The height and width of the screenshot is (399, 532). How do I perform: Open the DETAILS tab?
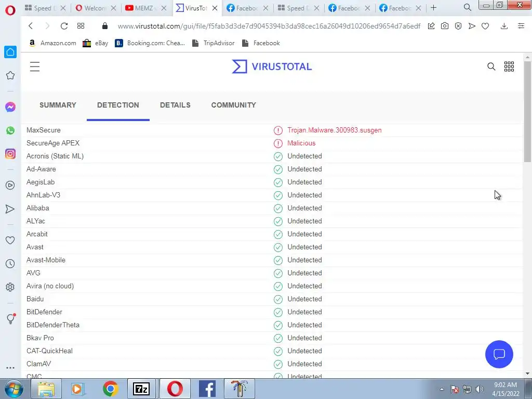175,105
